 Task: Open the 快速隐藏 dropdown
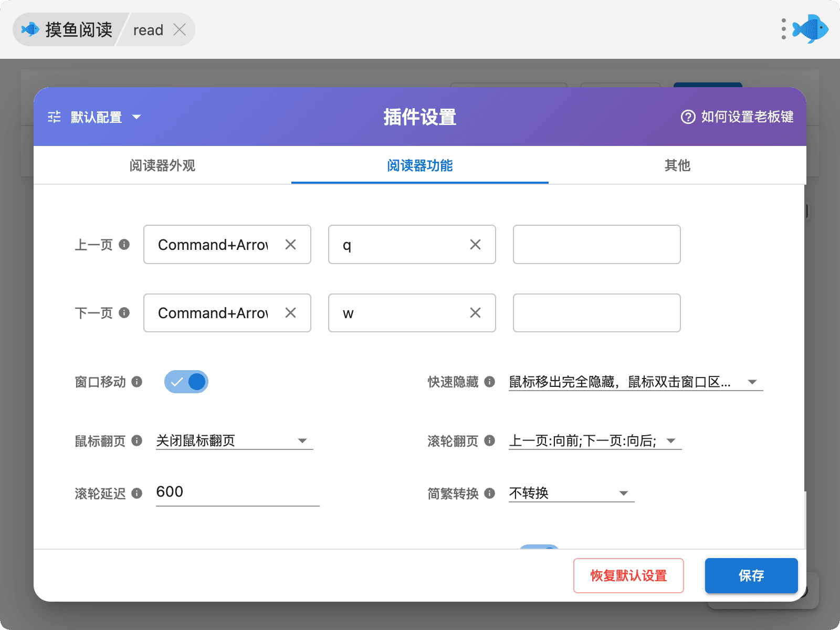coord(635,382)
